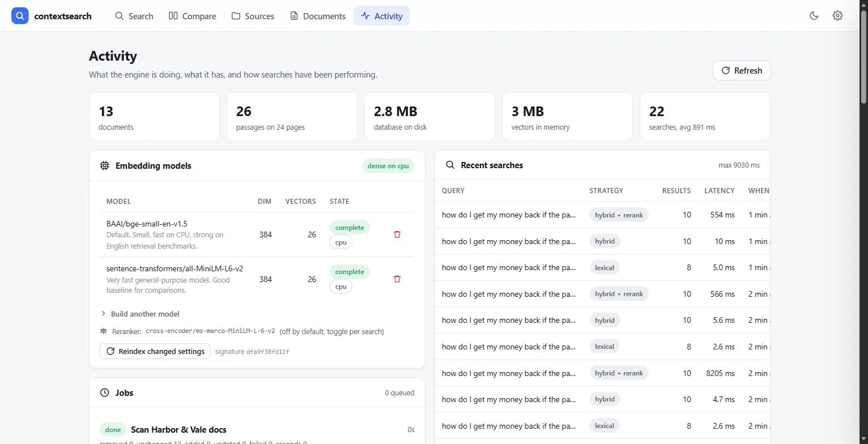Click the page vertical scrollbar

(863, 57)
